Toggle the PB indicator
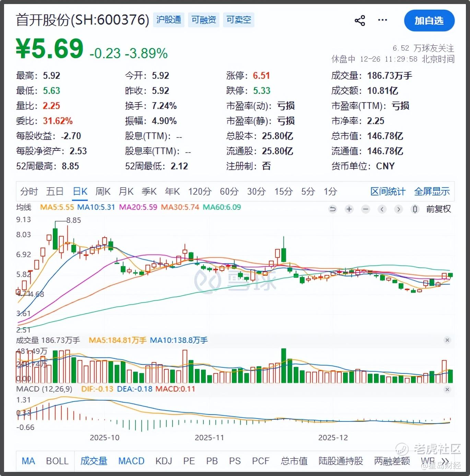This screenshot has height=476, width=470. point(212,461)
